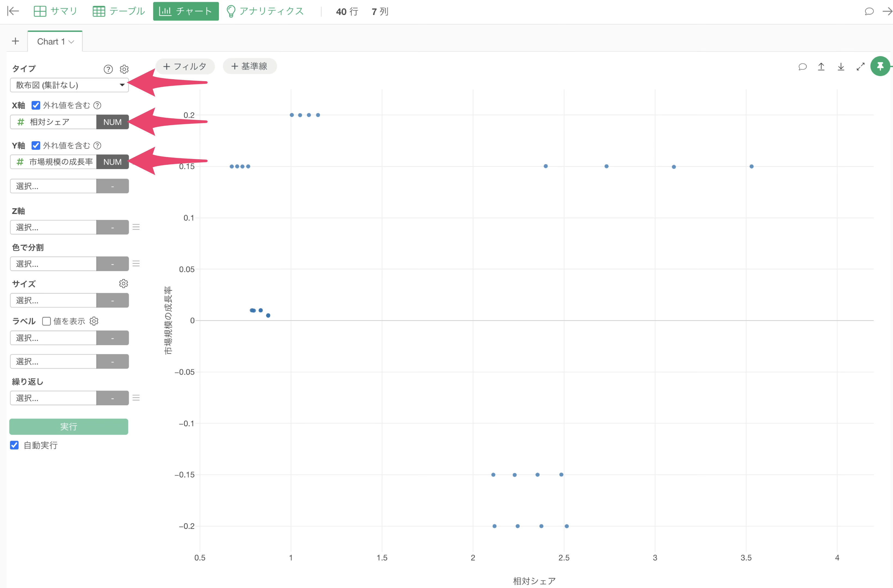Click the help icon next to タイプ

pos(108,69)
